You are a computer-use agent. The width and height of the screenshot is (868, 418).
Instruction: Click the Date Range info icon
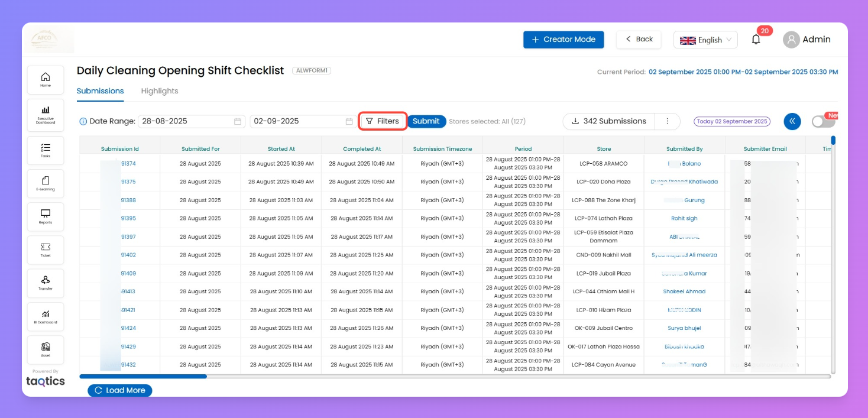tap(83, 121)
